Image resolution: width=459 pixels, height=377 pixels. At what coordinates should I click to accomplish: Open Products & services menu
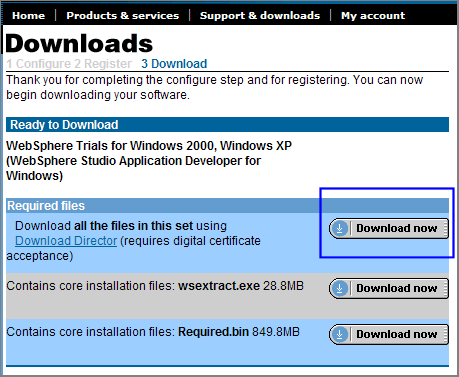pos(123,15)
